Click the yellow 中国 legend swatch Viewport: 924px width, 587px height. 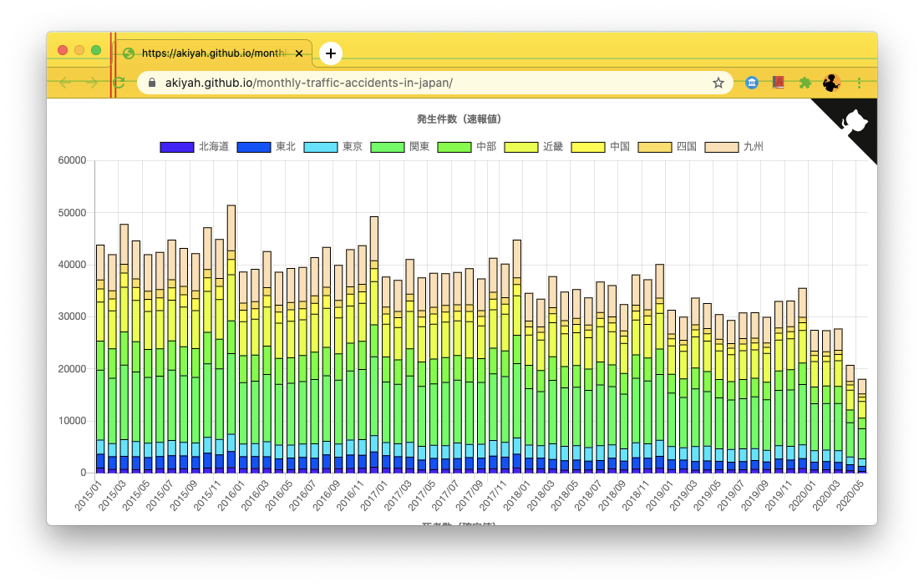pyautogui.click(x=587, y=147)
